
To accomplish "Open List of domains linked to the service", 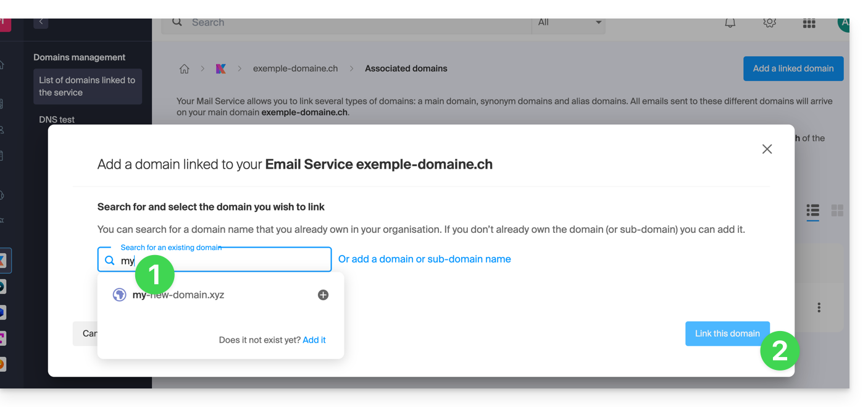I will click(87, 86).
